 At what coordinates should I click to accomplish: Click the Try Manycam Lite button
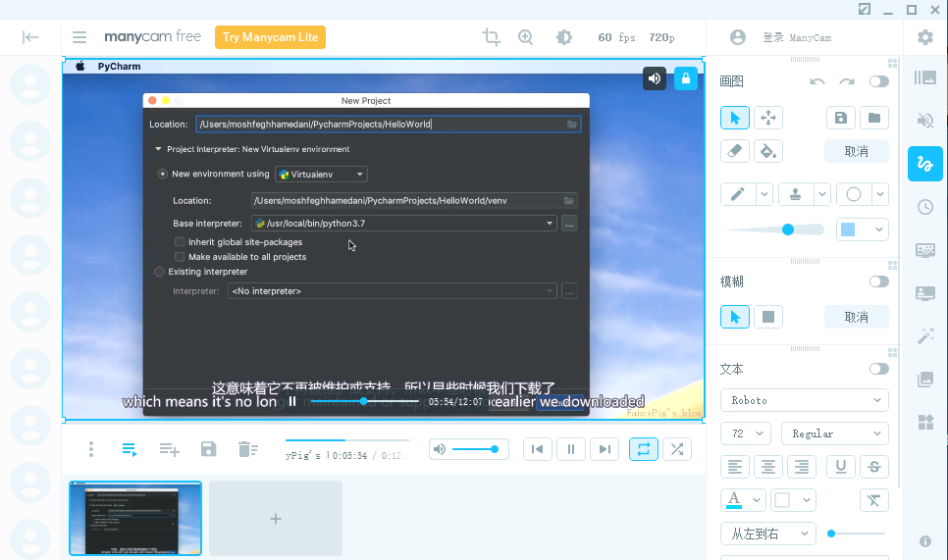[270, 37]
